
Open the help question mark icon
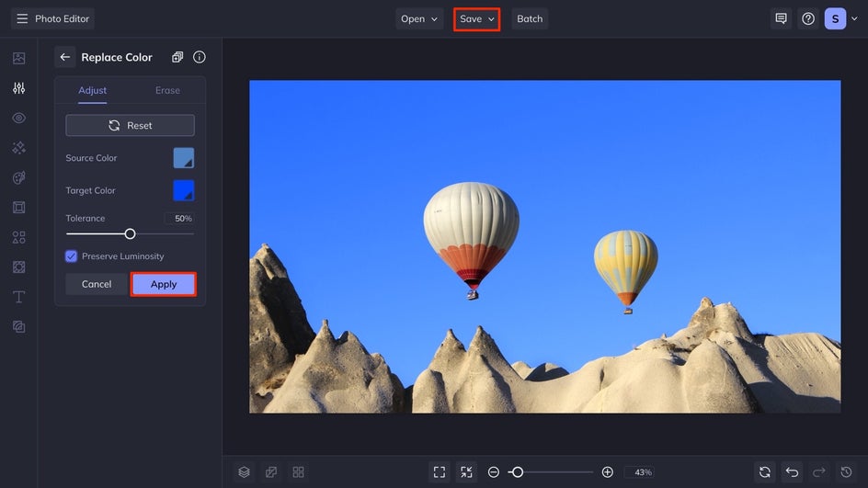point(808,18)
